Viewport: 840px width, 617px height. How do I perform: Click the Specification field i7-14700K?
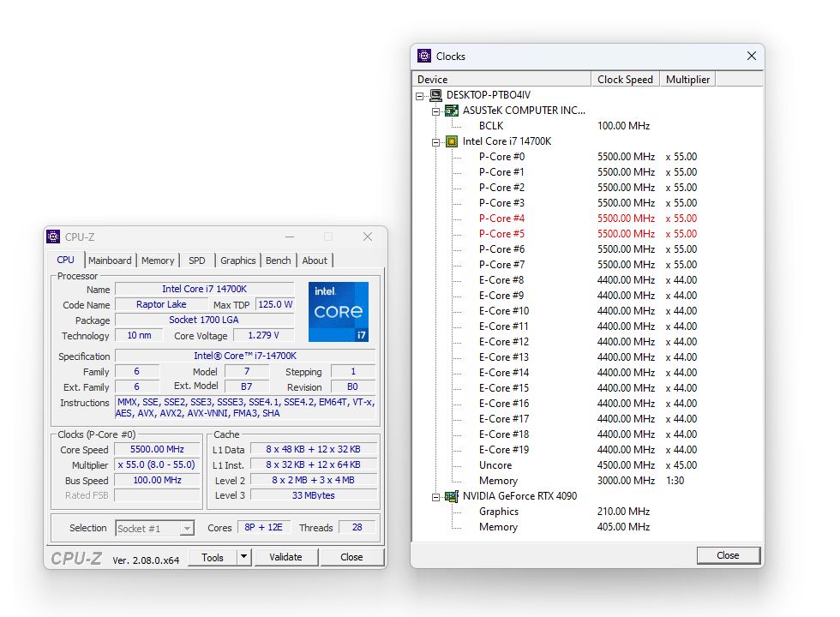pos(245,356)
